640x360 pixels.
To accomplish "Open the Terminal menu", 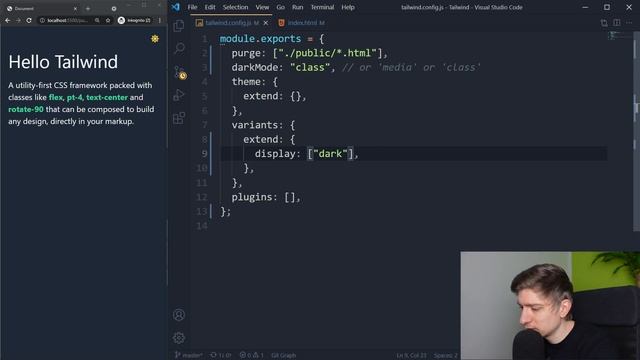I will 322,7.
